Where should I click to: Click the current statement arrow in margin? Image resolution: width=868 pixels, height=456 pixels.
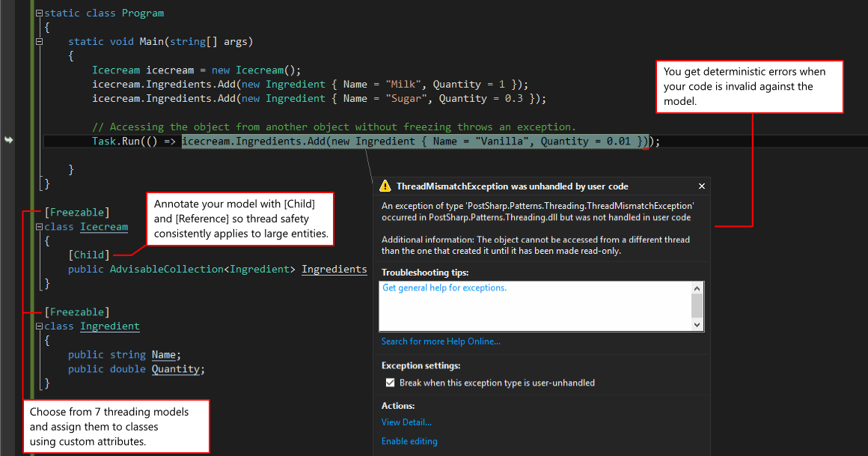9,141
